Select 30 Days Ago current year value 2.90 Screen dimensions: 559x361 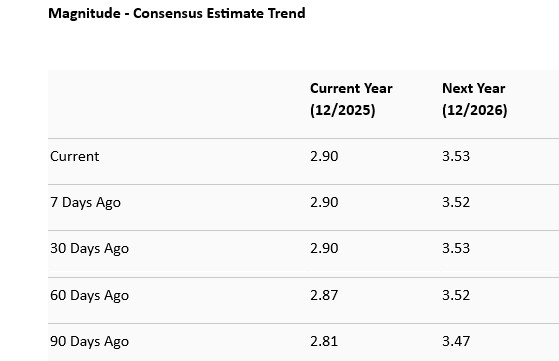tap(324, 249)
